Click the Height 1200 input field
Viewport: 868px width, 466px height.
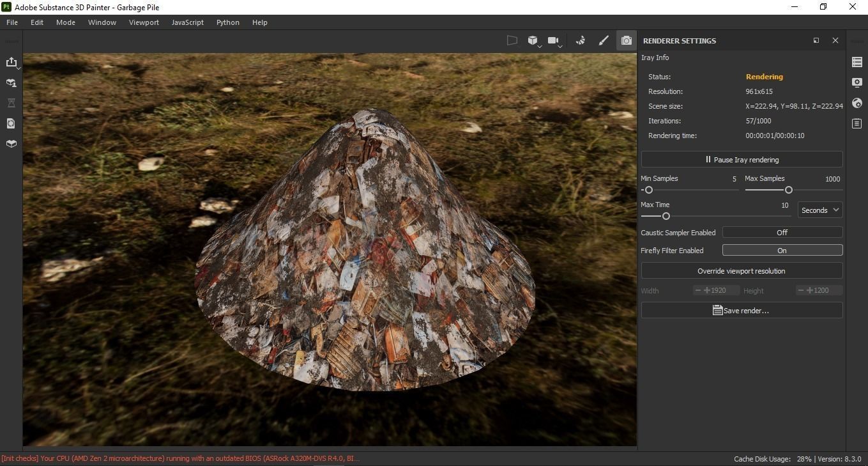coord(819,290)
